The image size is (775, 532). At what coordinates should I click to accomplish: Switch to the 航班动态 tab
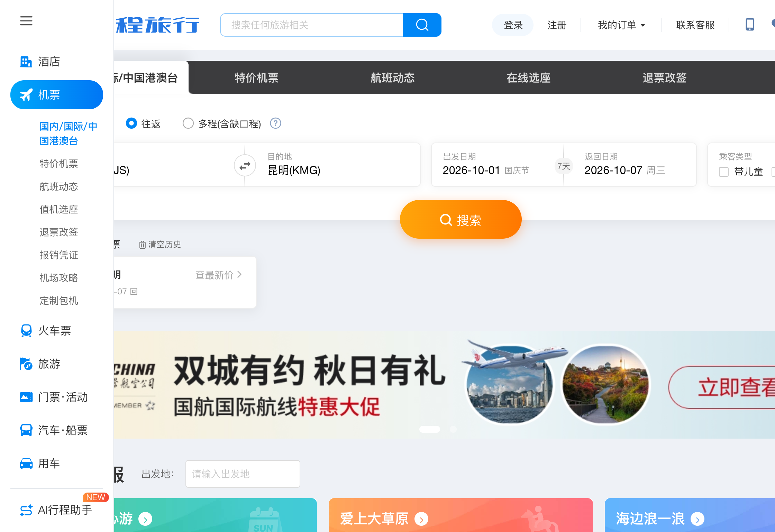392,77
